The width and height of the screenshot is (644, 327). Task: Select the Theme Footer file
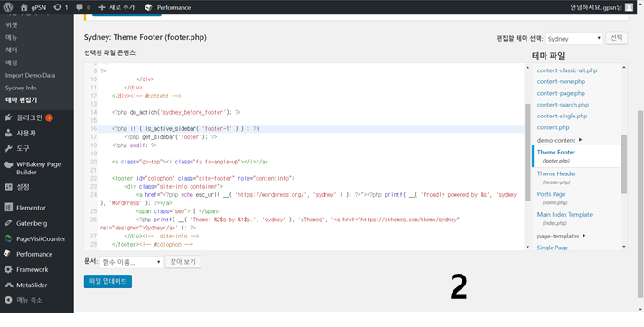576,155
